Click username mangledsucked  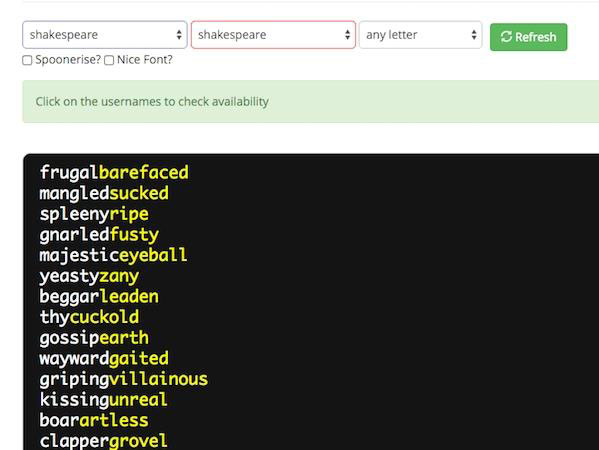click(104, 193)
